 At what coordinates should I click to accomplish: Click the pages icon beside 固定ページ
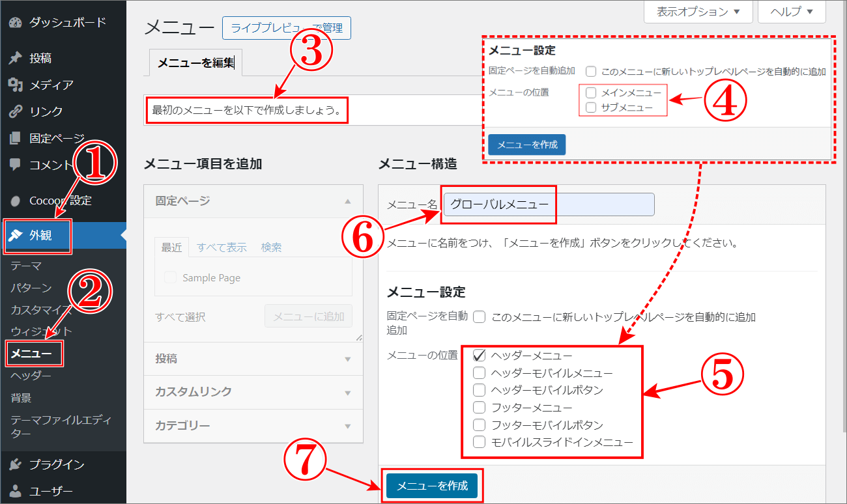tap(16, 138)
